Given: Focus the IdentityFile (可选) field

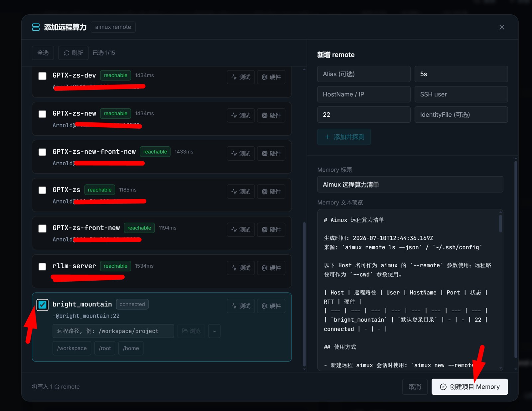Looking at the screenshot, I should click(461, 115).
